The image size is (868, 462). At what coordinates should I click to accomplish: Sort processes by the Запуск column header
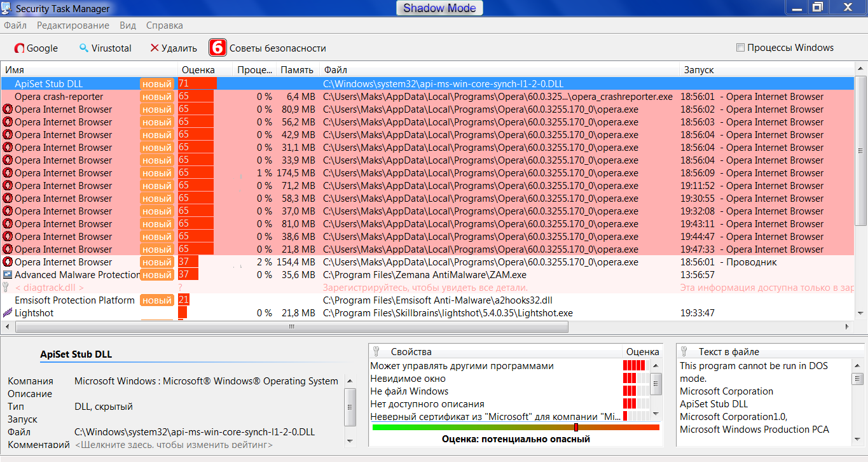pyautogui.click(x=767, y=70)
